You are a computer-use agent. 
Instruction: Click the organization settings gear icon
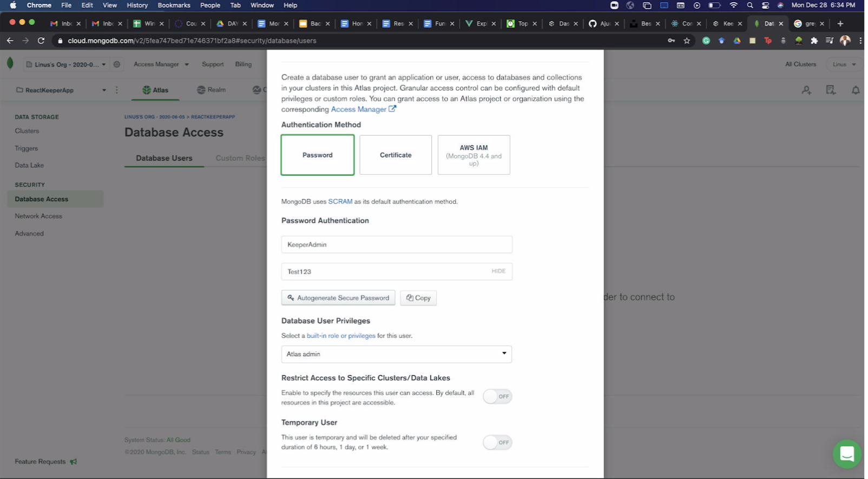point(117,64)
